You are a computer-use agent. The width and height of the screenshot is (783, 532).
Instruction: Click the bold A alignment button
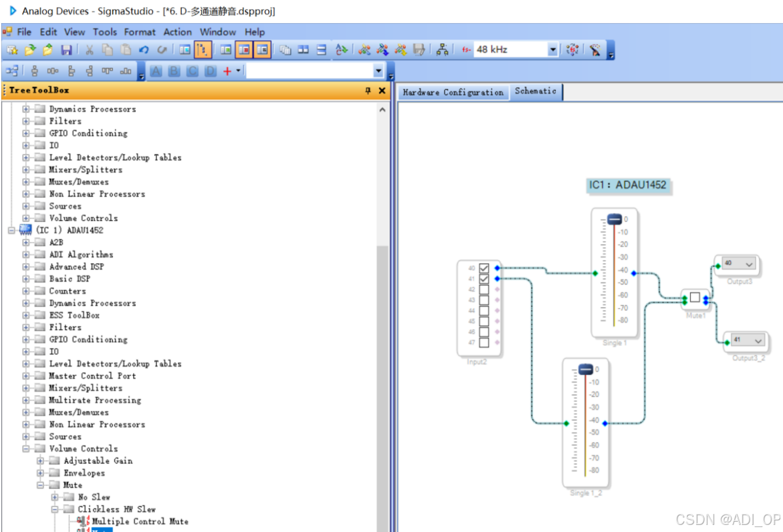[x=156, y=71]
